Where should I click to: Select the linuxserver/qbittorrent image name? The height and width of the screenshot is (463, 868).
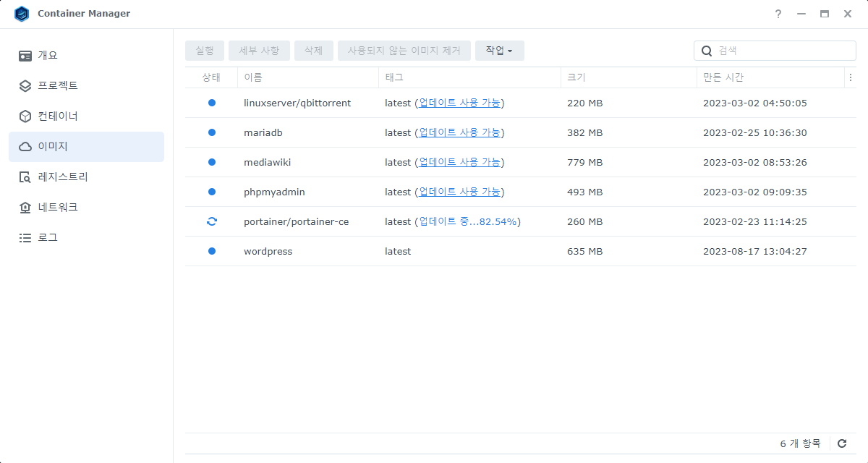point(297,103)
